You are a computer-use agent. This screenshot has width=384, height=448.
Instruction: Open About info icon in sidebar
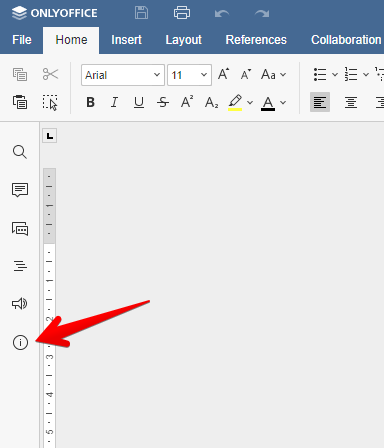20,342
